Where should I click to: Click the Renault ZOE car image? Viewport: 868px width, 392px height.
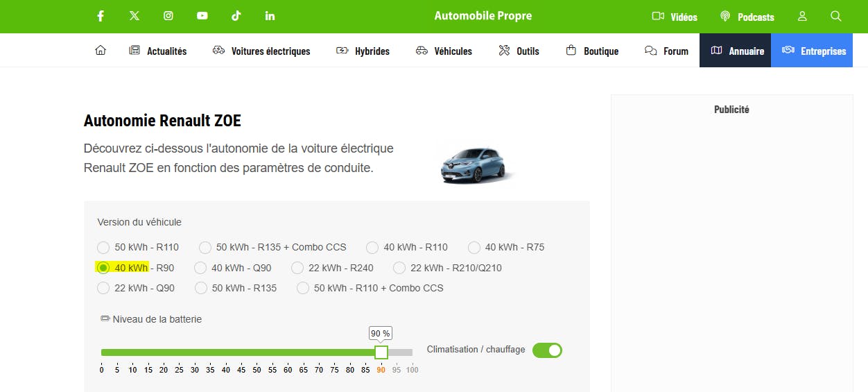[x=475, y=165]
